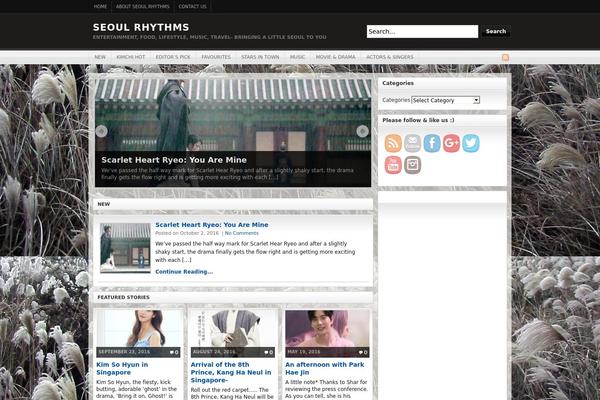Click the comment count icon on Park Hae Jin card

pos(363,352)
